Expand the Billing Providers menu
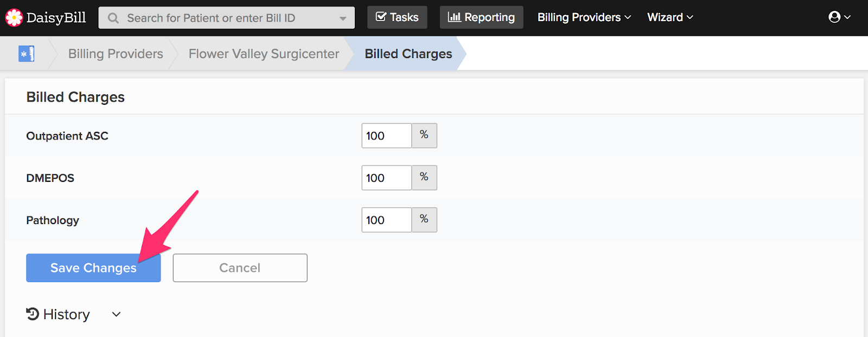868x337 pixels. 584,17
